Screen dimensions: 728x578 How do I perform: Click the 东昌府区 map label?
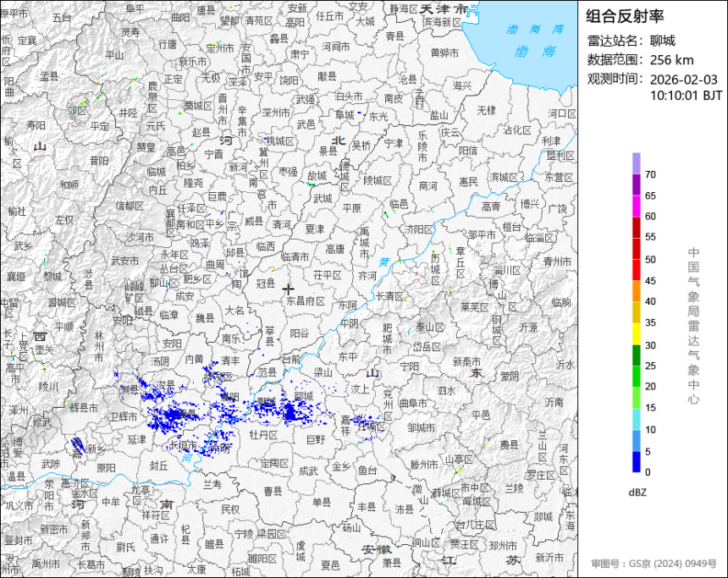click(x=306, y=300)
